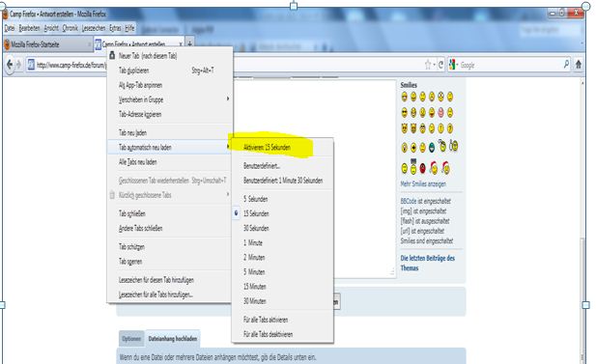Choose Lesezeichen für diesen Tab hinzufügen
This screenshot has width=596, height=364.
[169, 280]
